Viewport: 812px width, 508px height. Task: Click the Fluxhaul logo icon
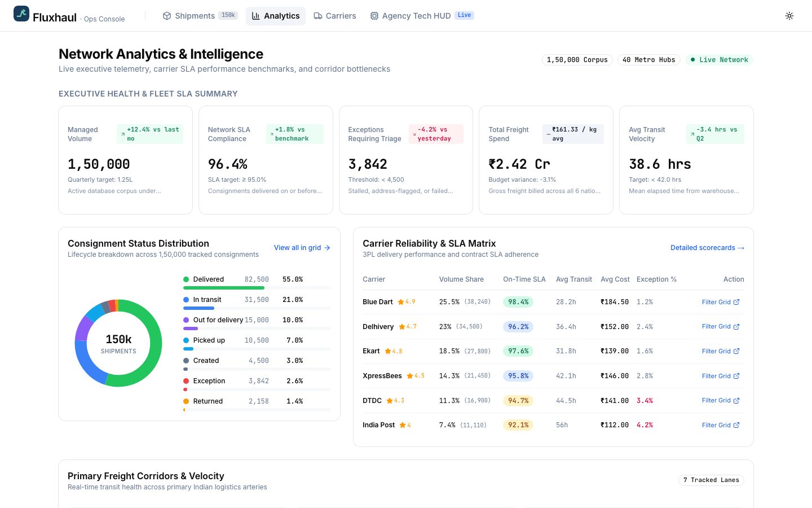click(x=21, y=14)
